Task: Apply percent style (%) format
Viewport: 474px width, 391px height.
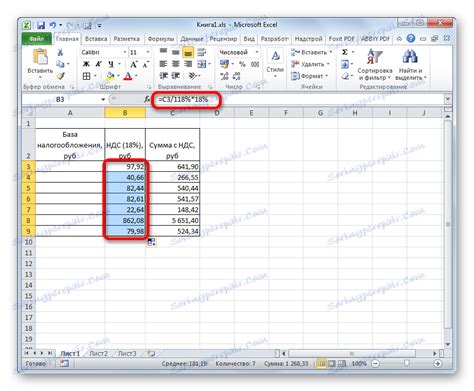Action: (x=242, y=64)
